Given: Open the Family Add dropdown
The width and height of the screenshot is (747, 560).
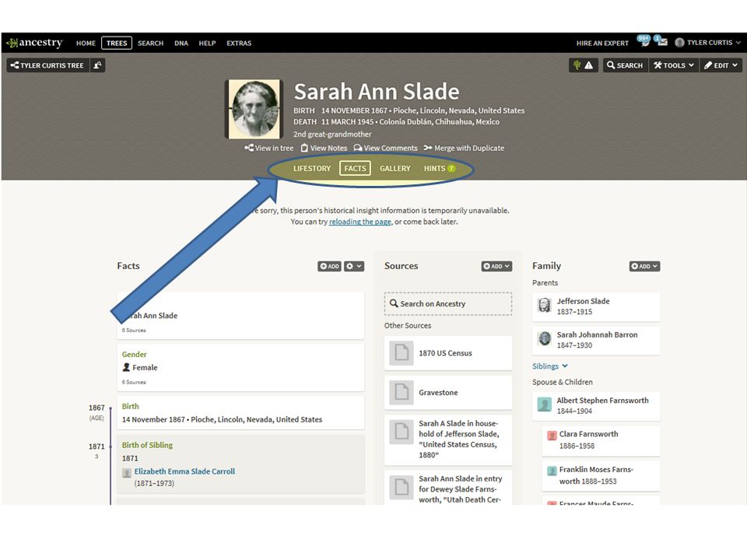Looking at the screenshot, I should 644,266.
